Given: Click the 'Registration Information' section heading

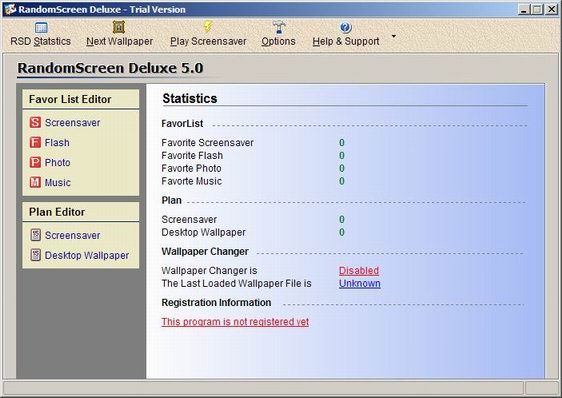Looking at the screenshot, I should (x=216, y=303).
